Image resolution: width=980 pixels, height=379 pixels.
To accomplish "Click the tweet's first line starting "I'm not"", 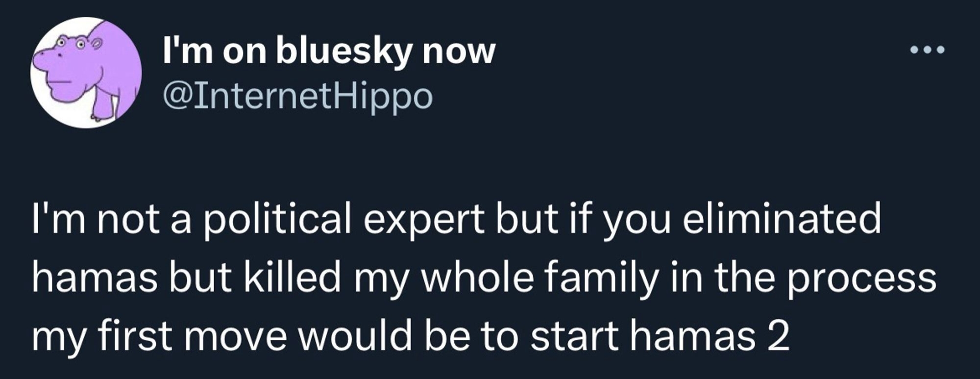I will pos(456,218).
